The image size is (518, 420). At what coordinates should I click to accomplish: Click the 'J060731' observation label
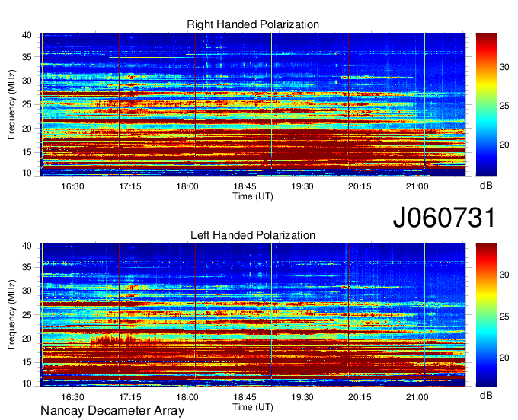444,218
